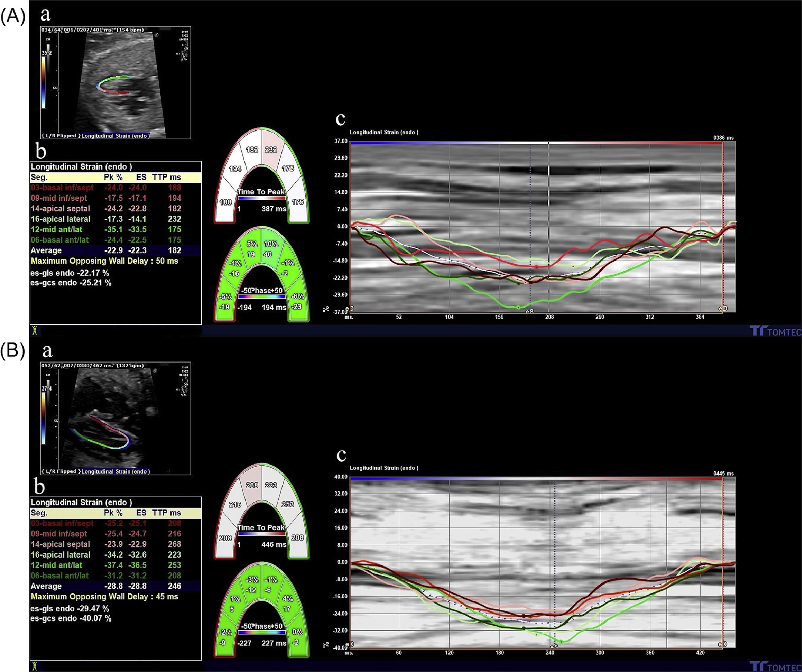Image resolution: width=802 pixels, height=672 pixels.
Task: Click Maximum Opposing Wall Delay : 50 ms text
Action: point(104,261)
